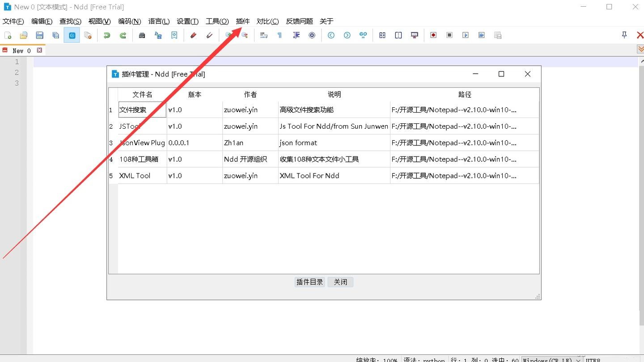The height and width of the screenshot is (362, 644).
Task: Open Find with the binoculars icon
Action: pos(142,35)
